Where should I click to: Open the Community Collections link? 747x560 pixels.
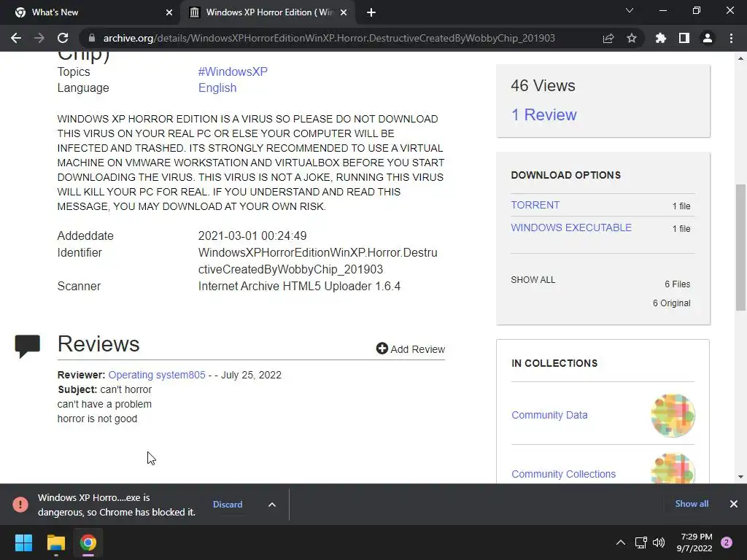coord(564,474)
